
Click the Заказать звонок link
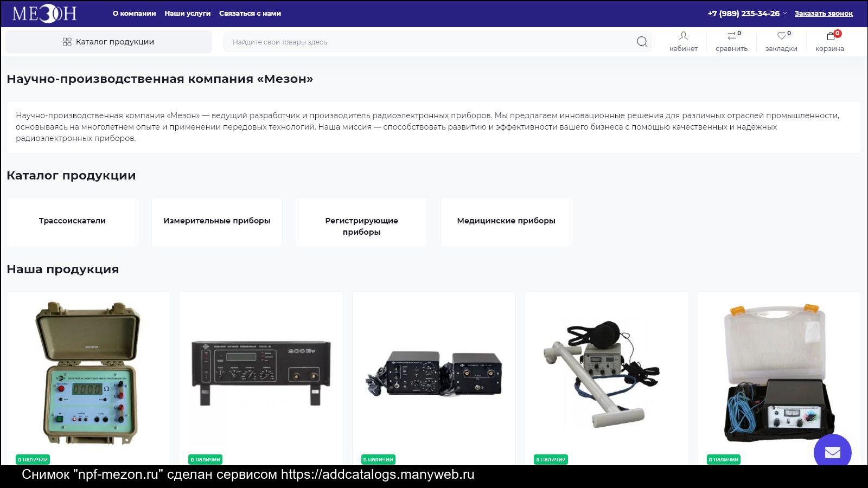coord(823,14)
